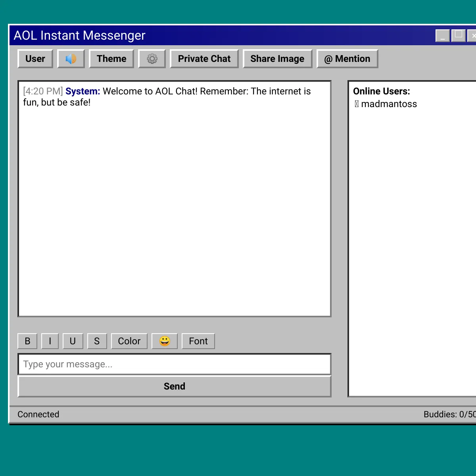
Task: Click the Share Image button
Action: [277, 59]
